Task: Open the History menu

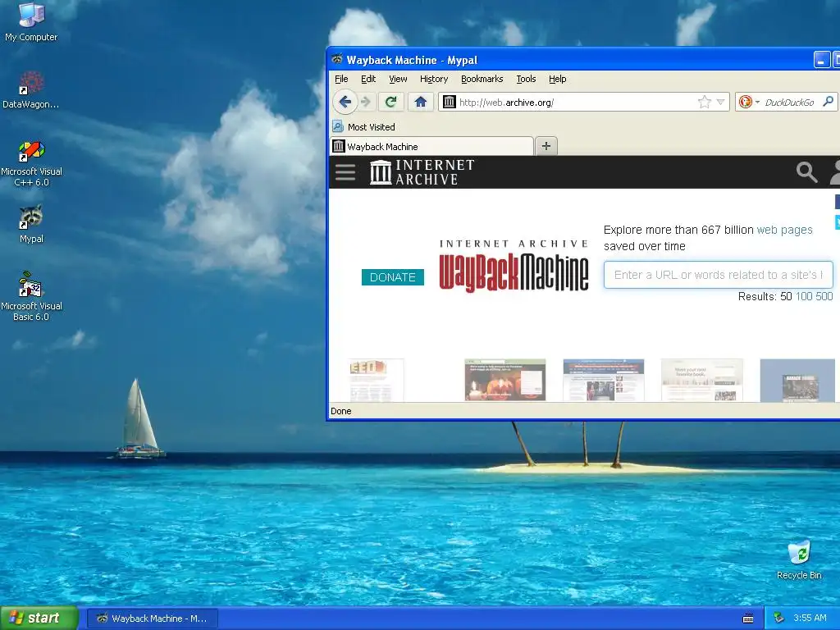Action: pos(434,79)
